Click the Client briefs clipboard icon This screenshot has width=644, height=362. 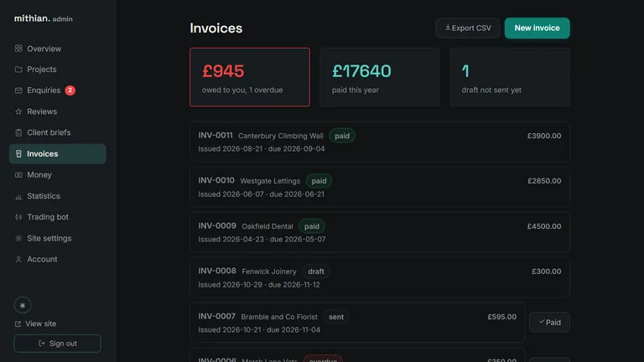click(18, 132)
